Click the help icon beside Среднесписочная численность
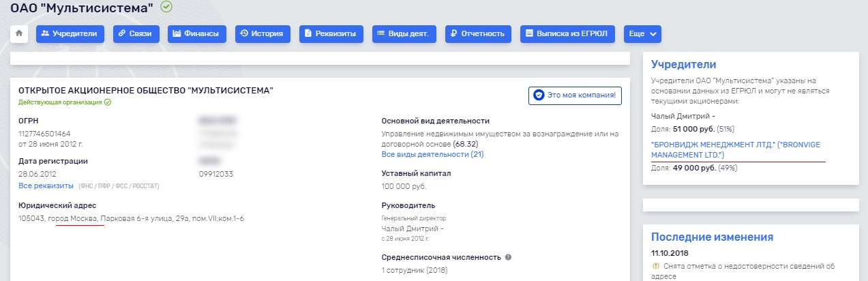Viewport: 868px width, 281px height. click(508, 258)
